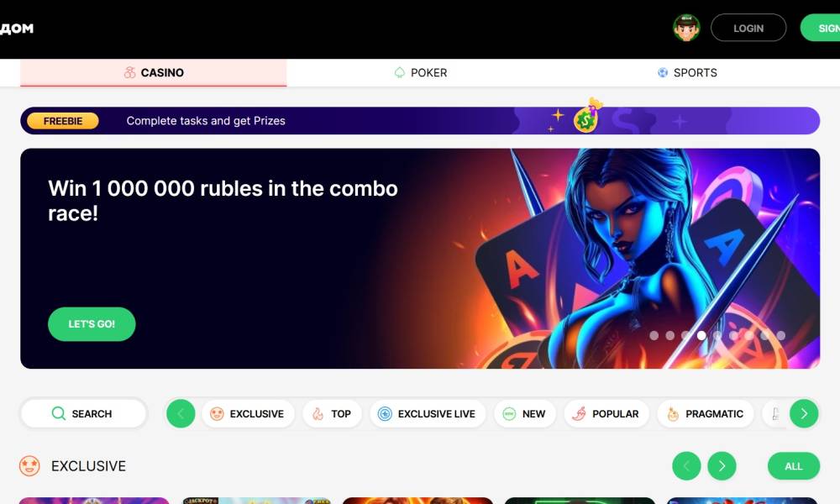The width and height of the screenshot is (840, 504).
Task: Switch to the Poker tab
Action: [x=421, y=72]
